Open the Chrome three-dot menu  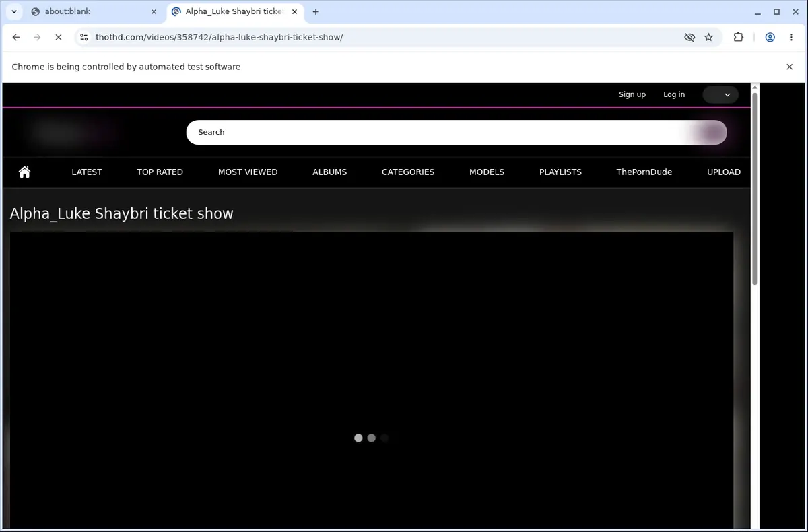tap(790, 38)
